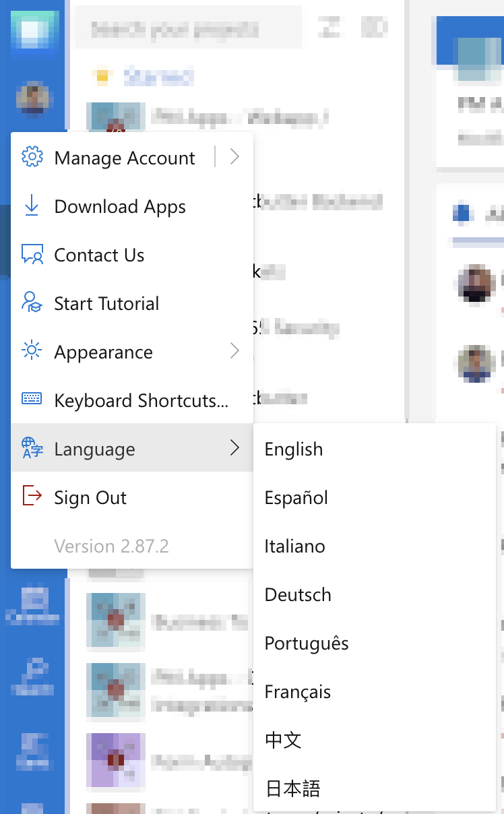Click the sun icon for Appearance
504x814 pixels.
[x=32, y=352]
